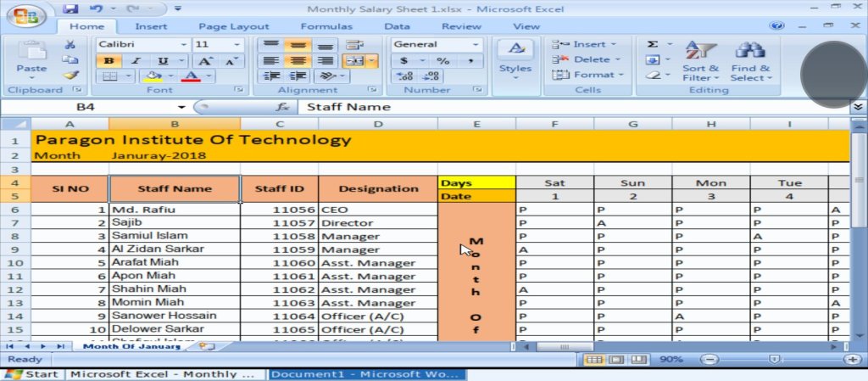The height and width of the screenshot is (381, 868).
Task: Toggle Italic formatting
Action: click(135, 61)
